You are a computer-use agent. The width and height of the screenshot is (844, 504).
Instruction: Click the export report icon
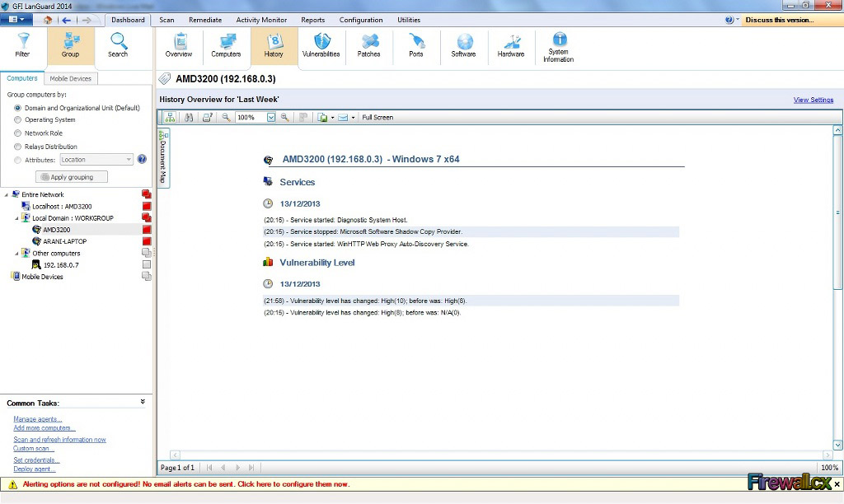point(322,117)
